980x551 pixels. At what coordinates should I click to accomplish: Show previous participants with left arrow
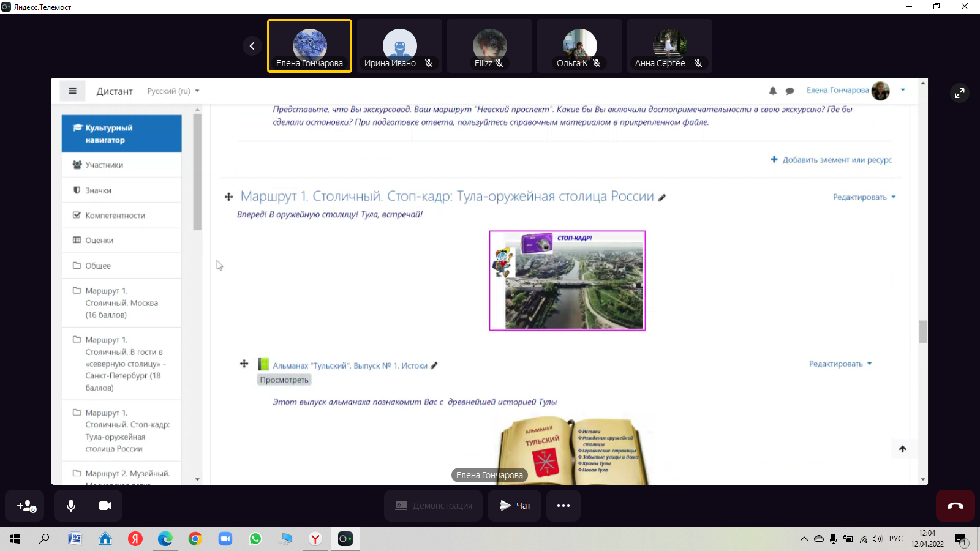pyautogui.click(x=252, y=46)
